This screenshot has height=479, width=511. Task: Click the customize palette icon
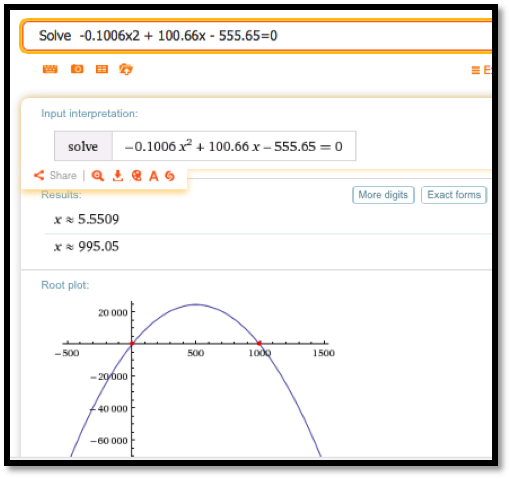pyautogui.click(x=136, y=176)
